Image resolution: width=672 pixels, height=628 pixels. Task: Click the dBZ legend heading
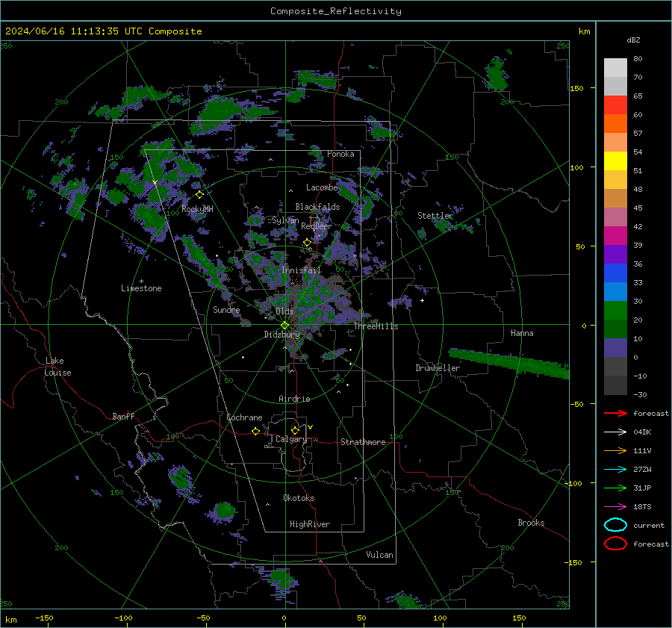pyautogui.click(x=633, y=40)
